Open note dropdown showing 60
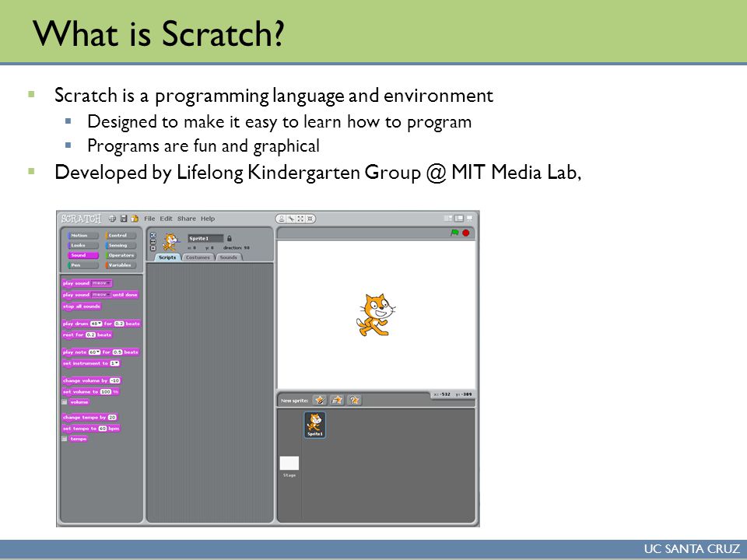Image resolution: width=747 pixels, height=560 pixels. (94, 352)
